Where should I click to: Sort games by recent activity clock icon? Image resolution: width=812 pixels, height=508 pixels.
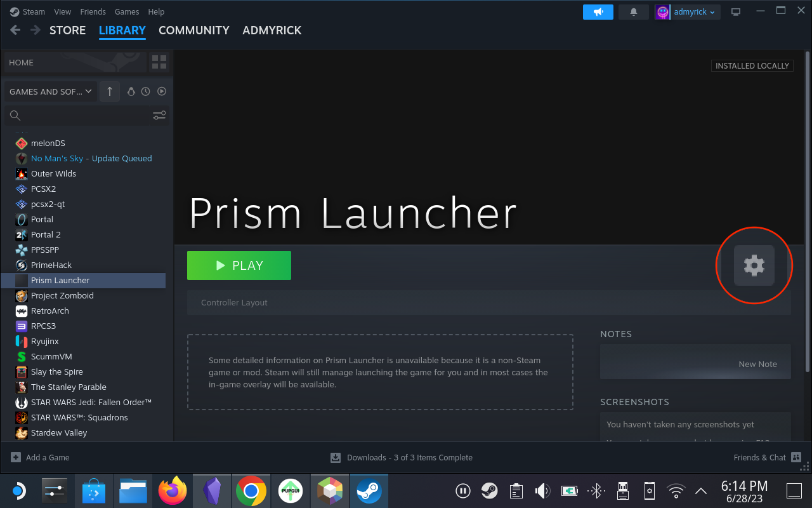pyautogui.click(x=147, y=91)
